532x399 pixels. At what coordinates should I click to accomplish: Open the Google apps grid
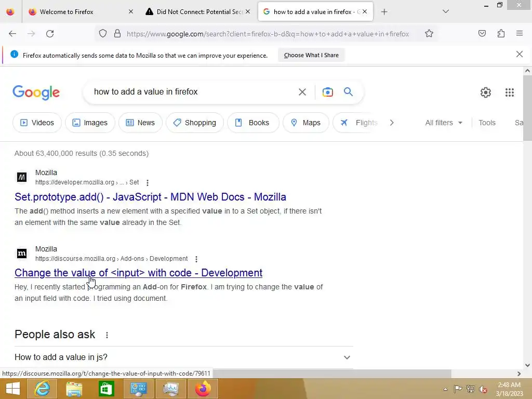509,92
